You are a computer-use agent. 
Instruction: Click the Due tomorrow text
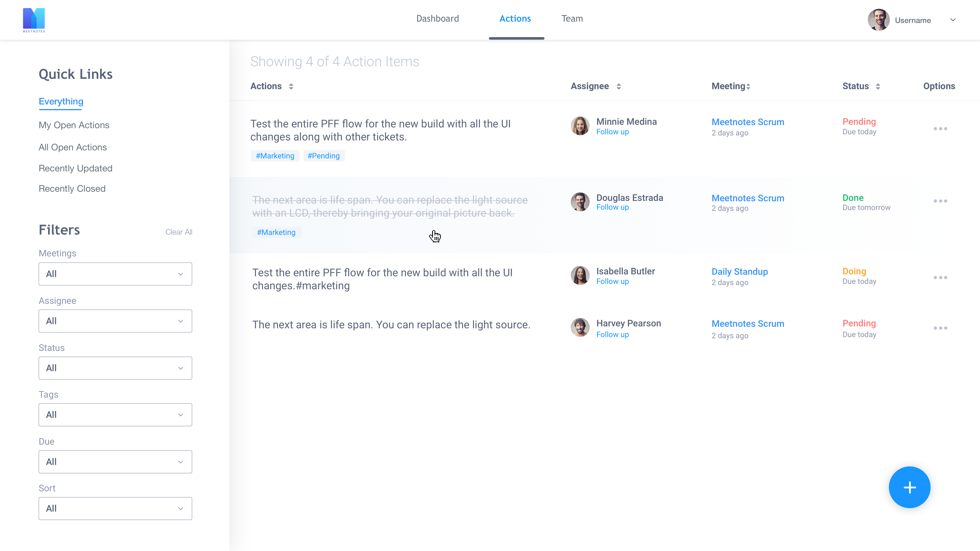866,208
